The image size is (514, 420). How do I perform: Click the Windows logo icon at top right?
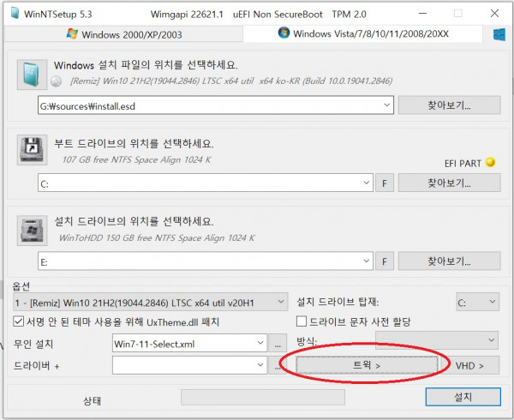[x=499, y=34]
